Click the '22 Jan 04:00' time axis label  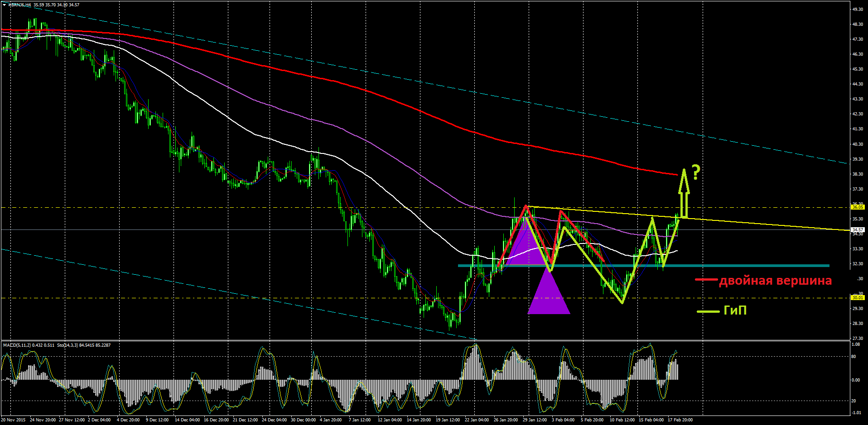(477, 420)
